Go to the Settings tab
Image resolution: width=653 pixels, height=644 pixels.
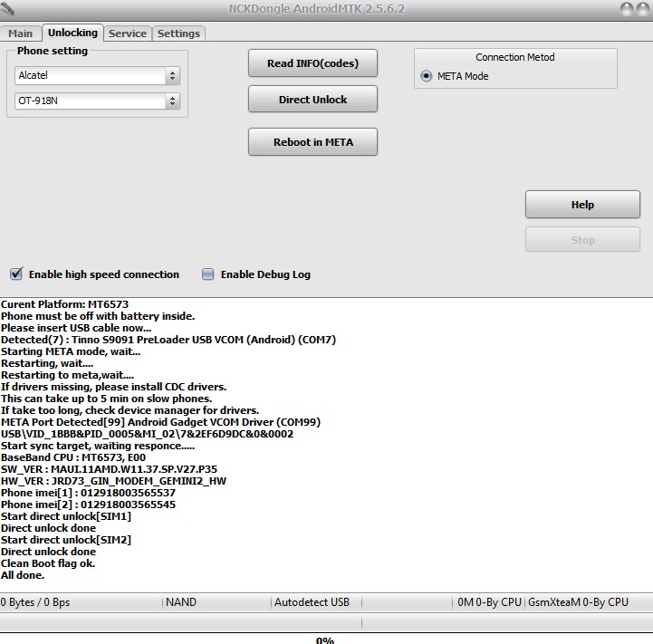(x=178, y=34)
